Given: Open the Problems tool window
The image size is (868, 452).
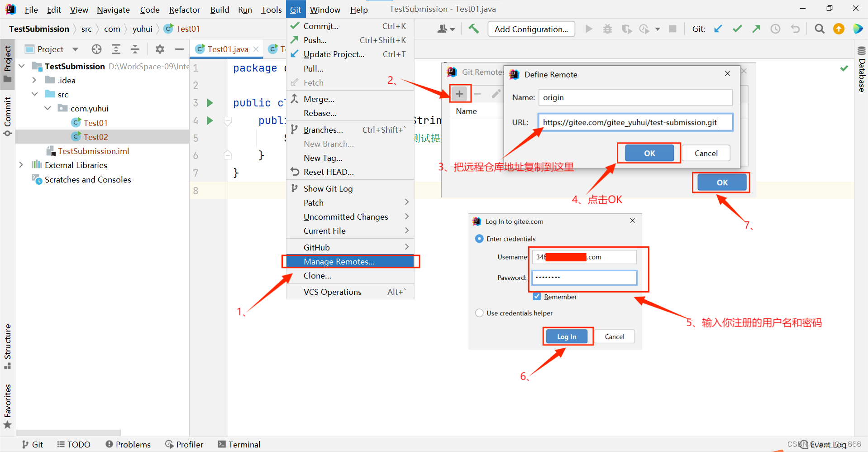Looking at the screenshot, I should (128, 444).
